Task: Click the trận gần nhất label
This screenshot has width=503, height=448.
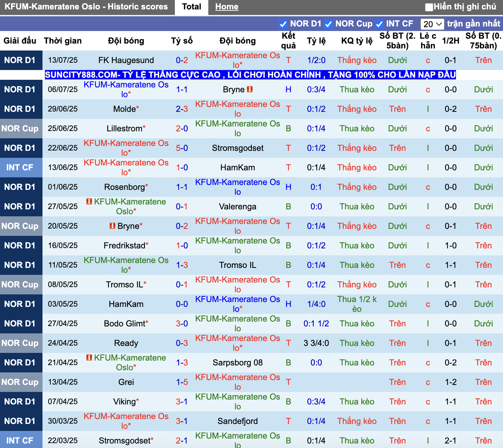Action: click(x=474, y=24)
